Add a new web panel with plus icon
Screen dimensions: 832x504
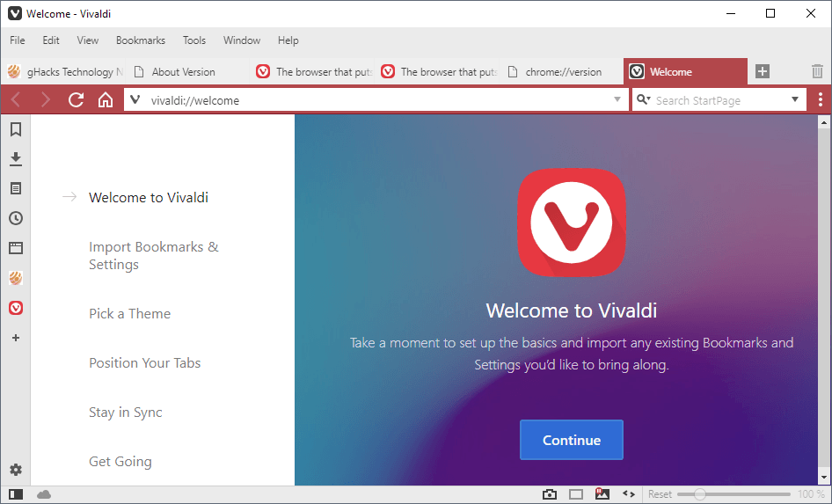16,338
